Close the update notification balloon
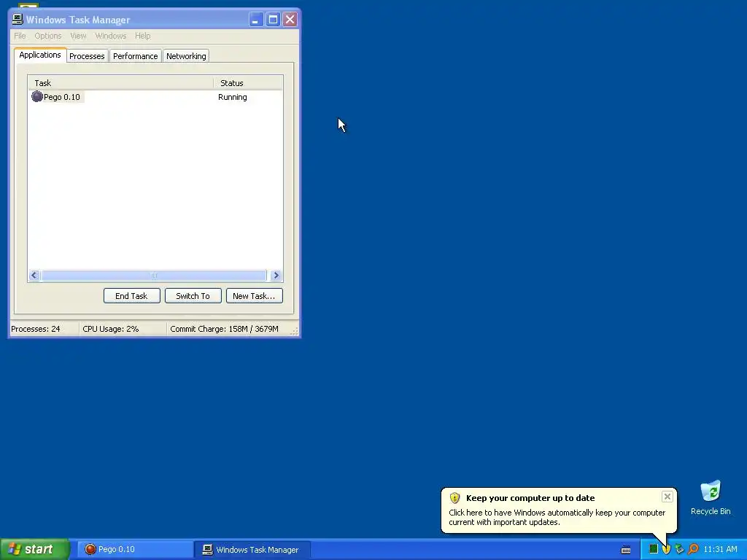The height and width of the screenshot is (560, 747). [x=667, y=497]
